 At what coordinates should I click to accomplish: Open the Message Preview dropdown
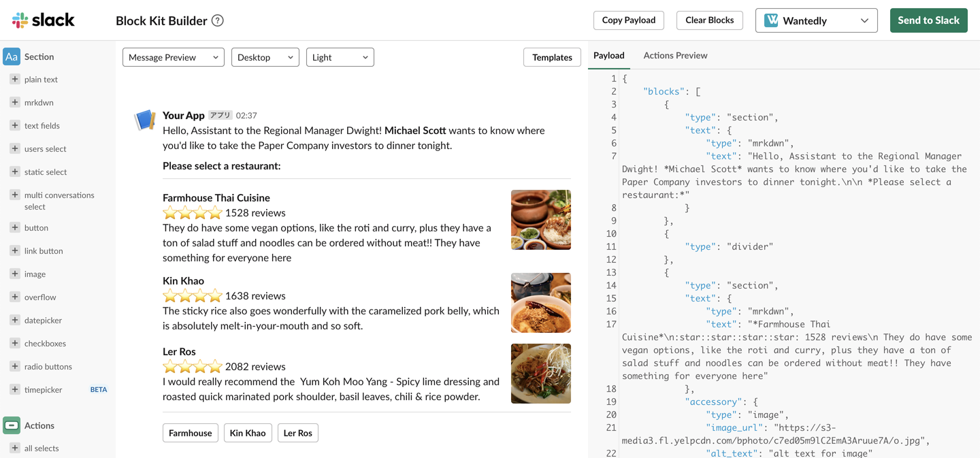click(174, 57)
